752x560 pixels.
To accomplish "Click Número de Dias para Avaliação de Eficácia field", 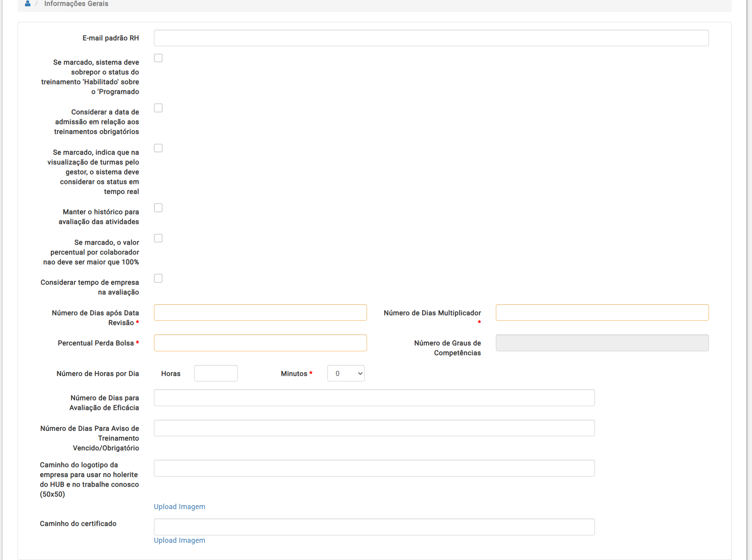I will coord(374,398).
